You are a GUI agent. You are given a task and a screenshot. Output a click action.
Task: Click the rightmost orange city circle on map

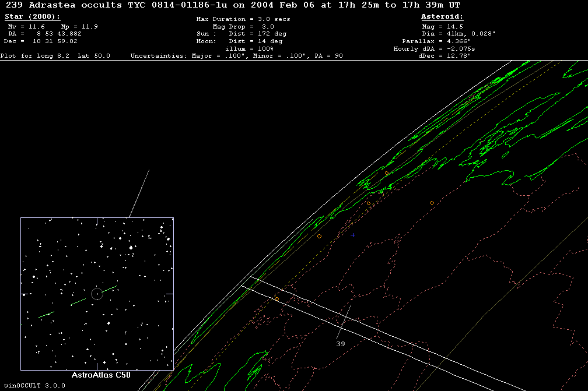click(432, 203)
